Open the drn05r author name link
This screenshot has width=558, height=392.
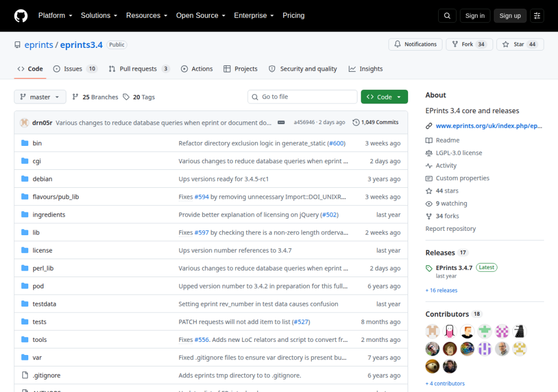click(x=42, y=122)
